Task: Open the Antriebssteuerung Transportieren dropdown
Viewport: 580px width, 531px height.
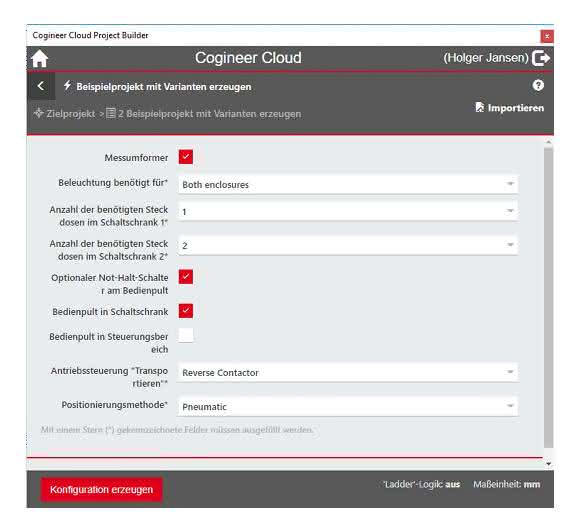Action: (347, 372)
